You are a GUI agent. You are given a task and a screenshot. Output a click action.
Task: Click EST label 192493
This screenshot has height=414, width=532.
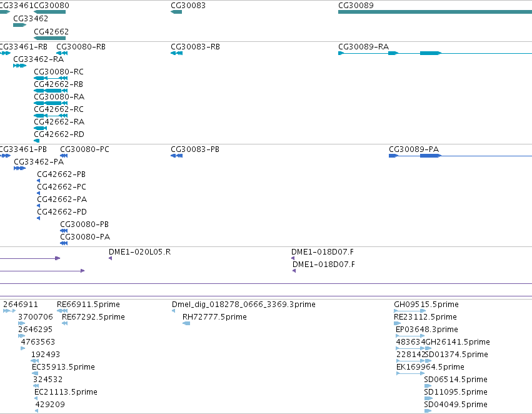[x=46, y=355]
